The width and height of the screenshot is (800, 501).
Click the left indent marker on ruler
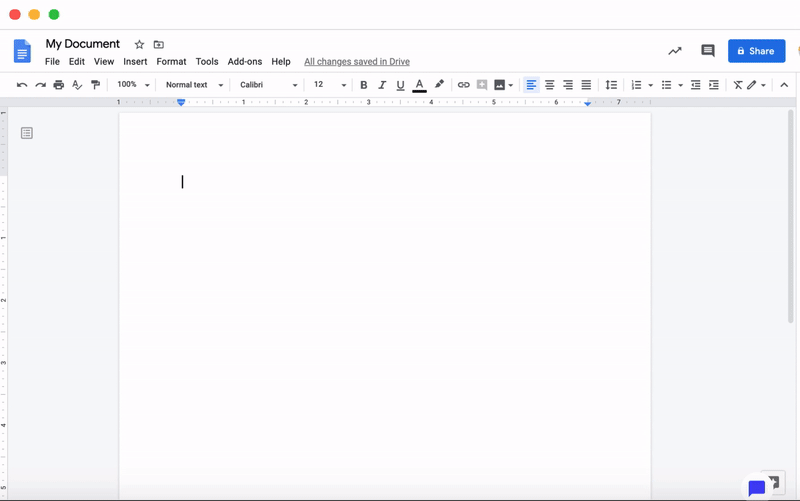tap(181, 103)
